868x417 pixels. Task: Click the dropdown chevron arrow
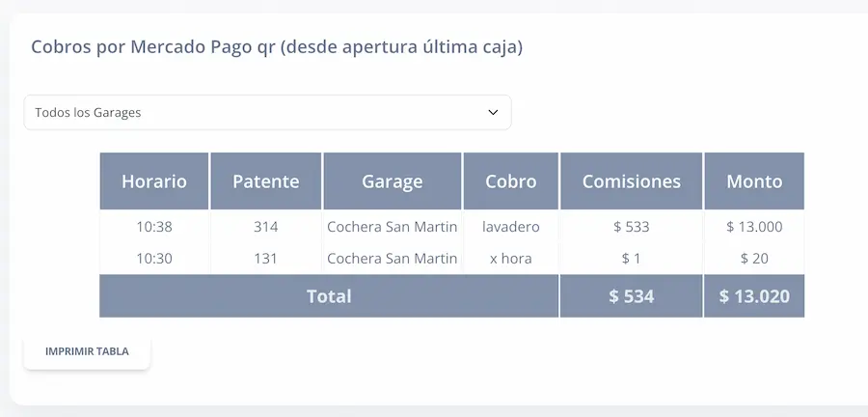[x=493, y=112]
